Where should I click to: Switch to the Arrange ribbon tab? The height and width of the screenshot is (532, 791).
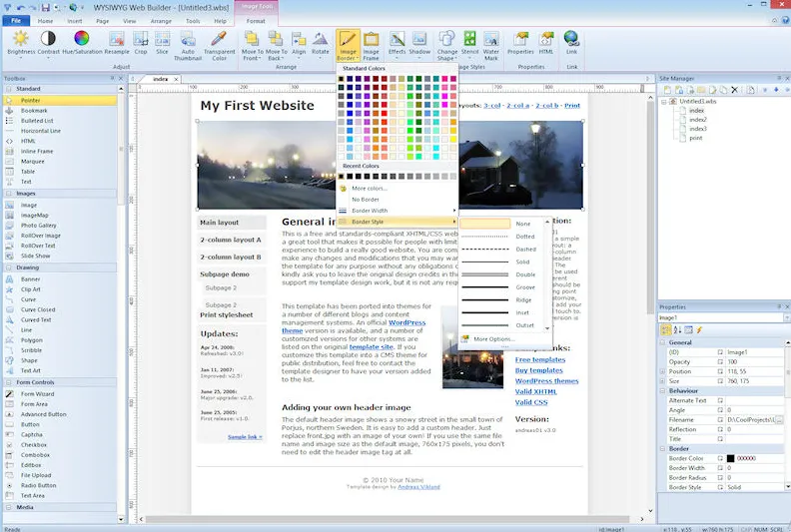[x=161, y=21]
